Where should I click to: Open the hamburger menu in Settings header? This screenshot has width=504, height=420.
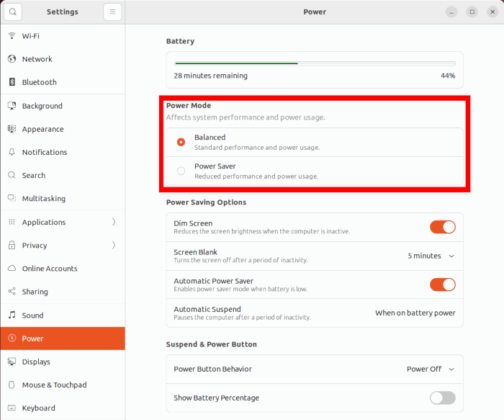pyautogui.click(x=112, y=12)
